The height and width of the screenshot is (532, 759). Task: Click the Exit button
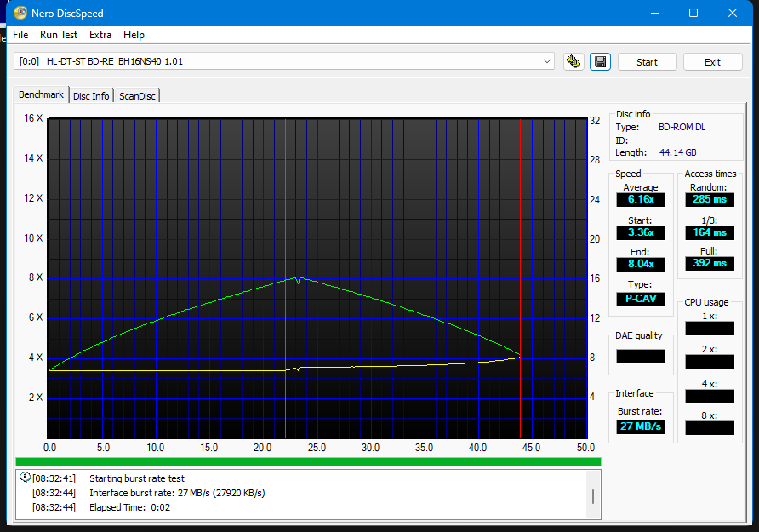[x=712, y=62]
